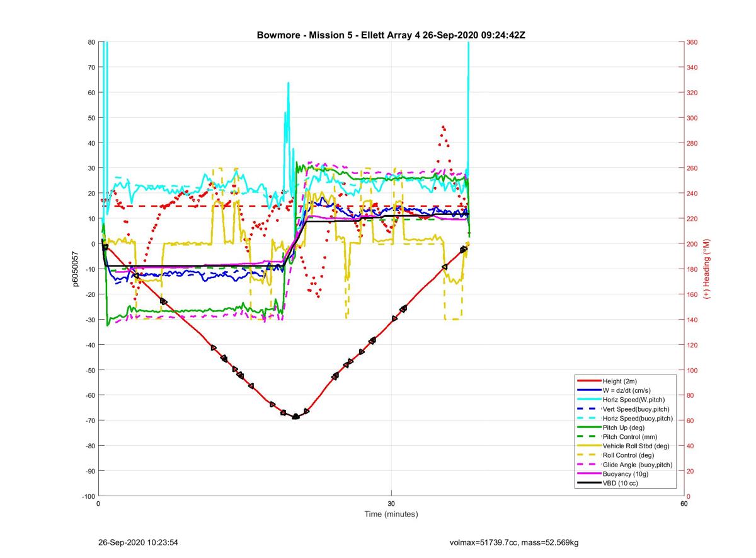Click the 'volmax=51739.7cc, mass=52.569kg' footer text
This screenshot has height=558, width=756.
coord(514,542)
